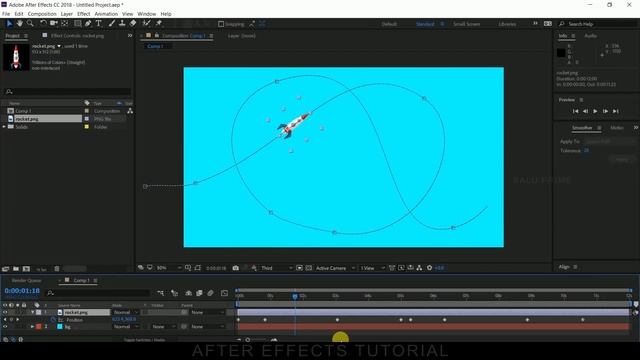640x360 pixels.
Task: Enable Motion Blur switch in timeline header
Action: point(211,293)
